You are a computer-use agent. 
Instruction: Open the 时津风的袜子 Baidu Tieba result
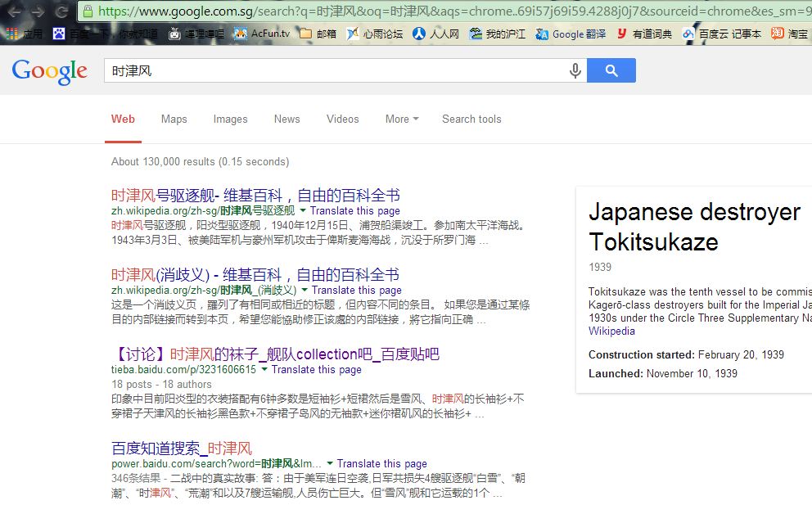(x=275, y=354)
